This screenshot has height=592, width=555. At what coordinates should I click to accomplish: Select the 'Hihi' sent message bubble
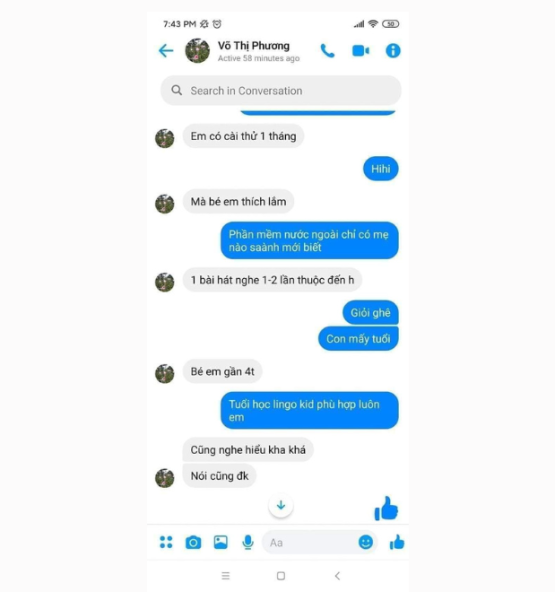coord(381,169)
